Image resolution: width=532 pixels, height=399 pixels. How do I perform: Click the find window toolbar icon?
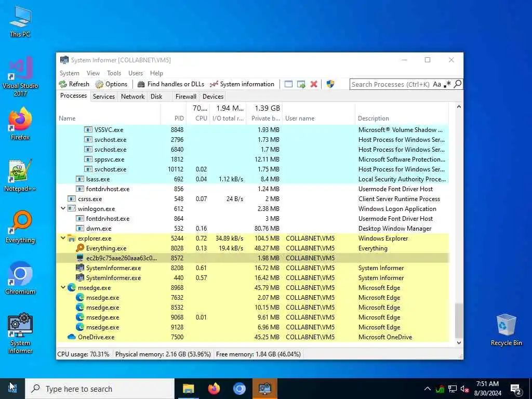tap(288, 84)
